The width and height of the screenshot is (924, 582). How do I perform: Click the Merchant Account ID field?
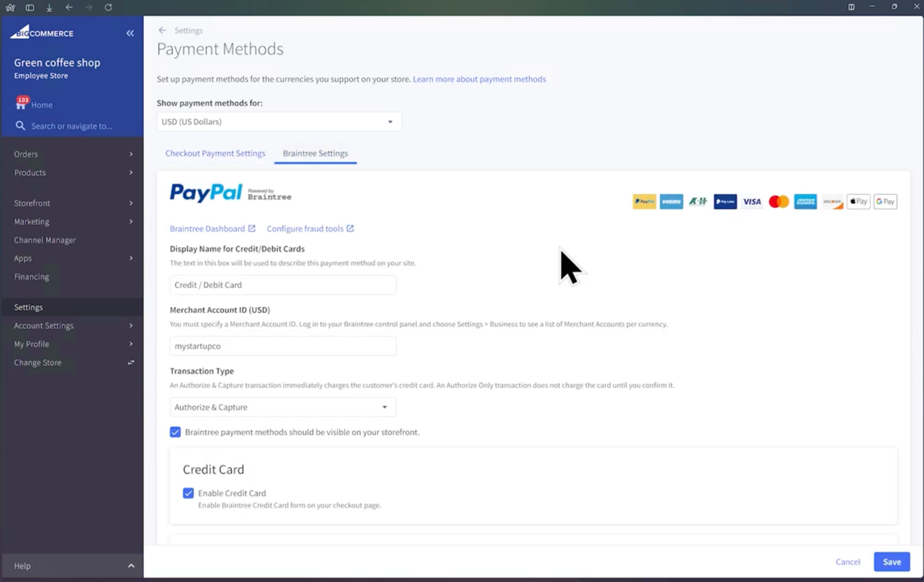tap(283, 346)
